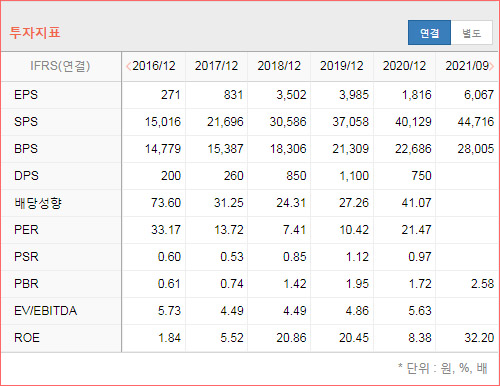The height and width of the screenshot is (386, 500).
Task: Select SPS value 44,716
Action: [476, 122]
